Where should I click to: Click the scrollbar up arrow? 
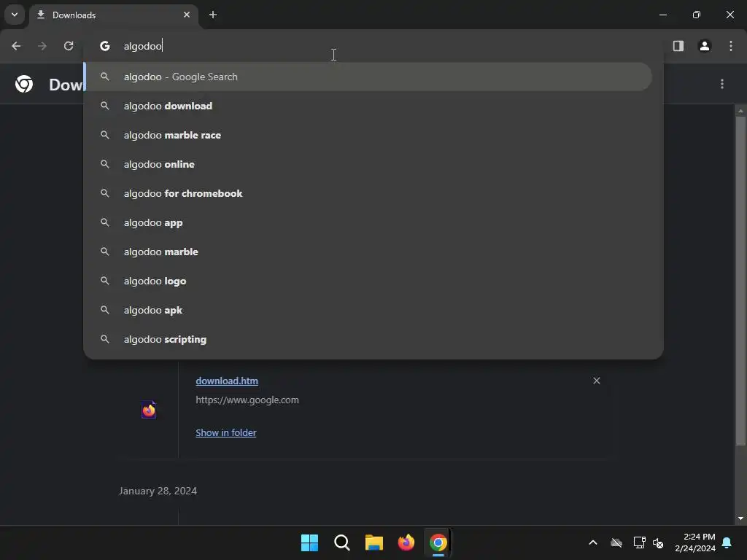pyautogui.click(x=740, y=111)
